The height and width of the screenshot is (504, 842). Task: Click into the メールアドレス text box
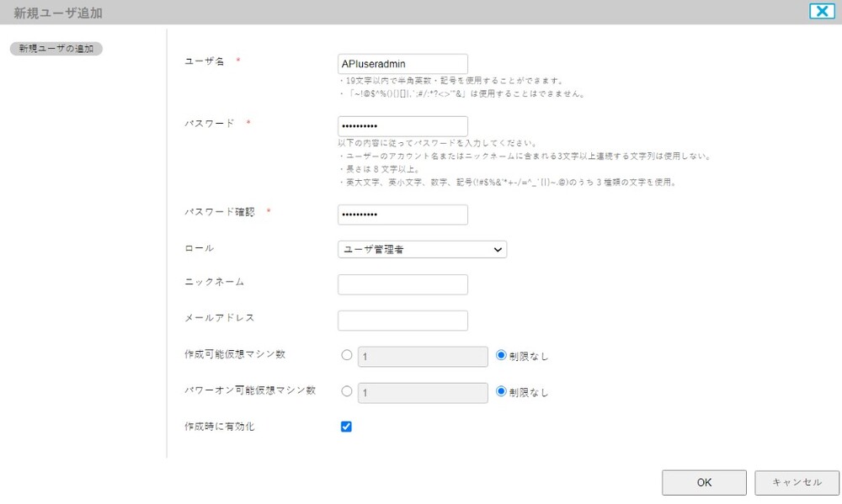coord(402,321)
